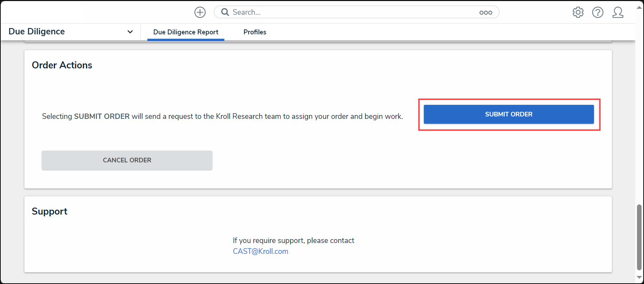Open the three-circles advanced search options

(486, 13)
